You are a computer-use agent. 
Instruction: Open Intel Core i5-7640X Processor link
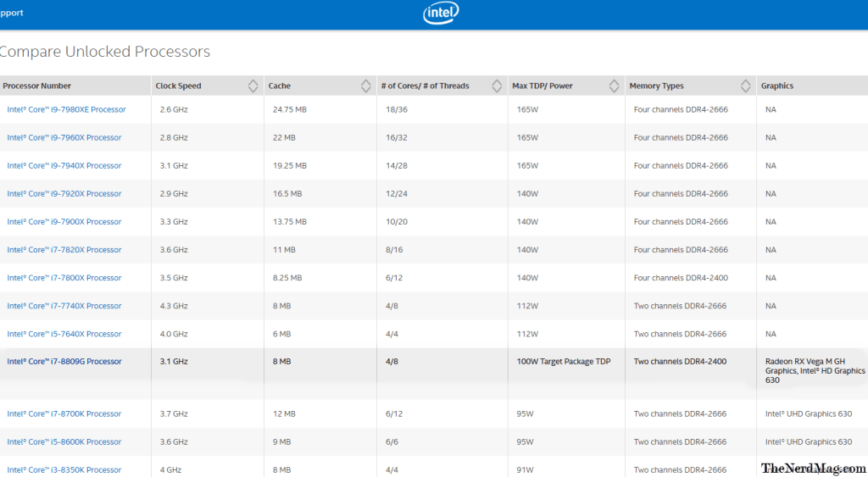coord(64,333)
